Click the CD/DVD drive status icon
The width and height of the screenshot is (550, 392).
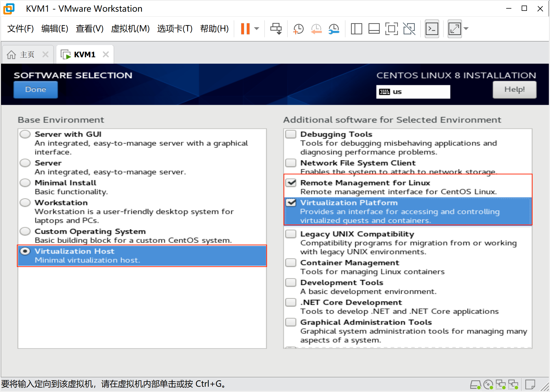coord(488,385)
